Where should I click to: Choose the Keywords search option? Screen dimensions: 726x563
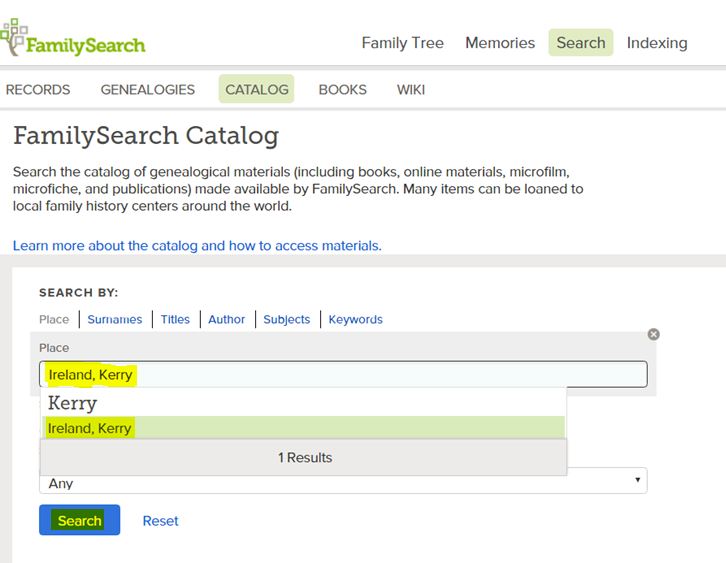(356, 319)
